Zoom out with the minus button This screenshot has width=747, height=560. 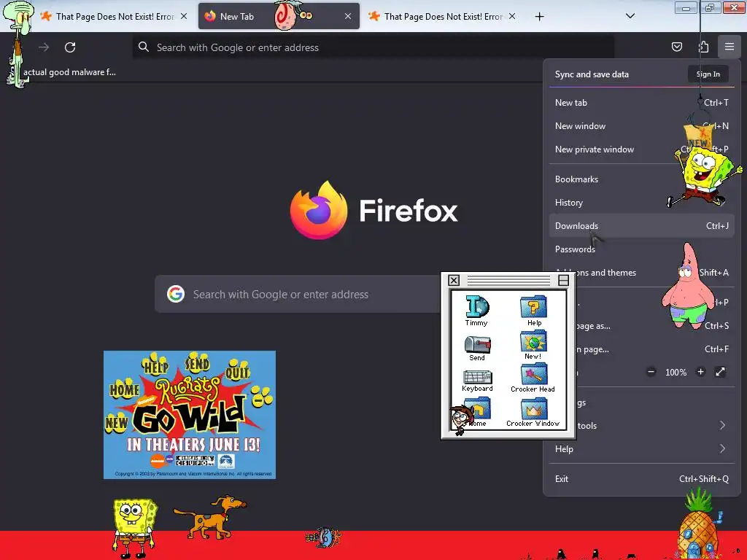coord(651,372)
